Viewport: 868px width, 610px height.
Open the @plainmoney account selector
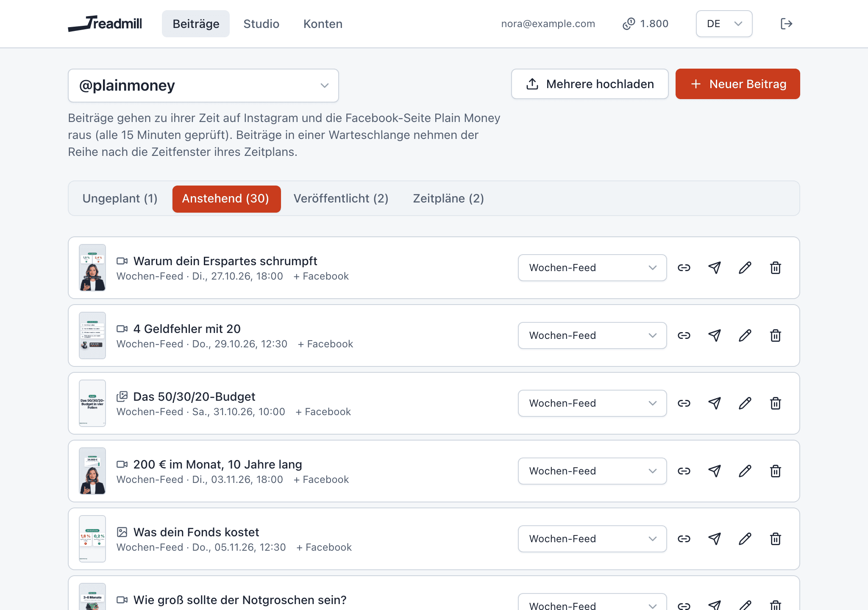click(203, 86)
